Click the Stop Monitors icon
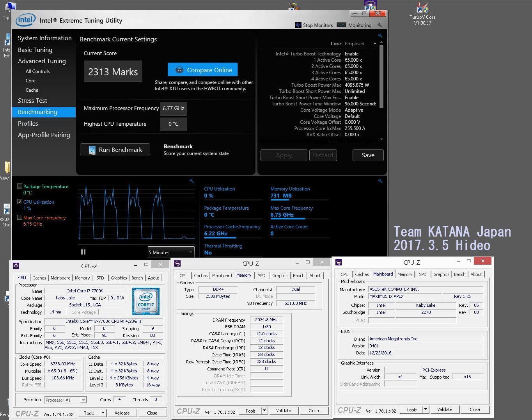The image size is (532, 420). click(x=298, y=25)
